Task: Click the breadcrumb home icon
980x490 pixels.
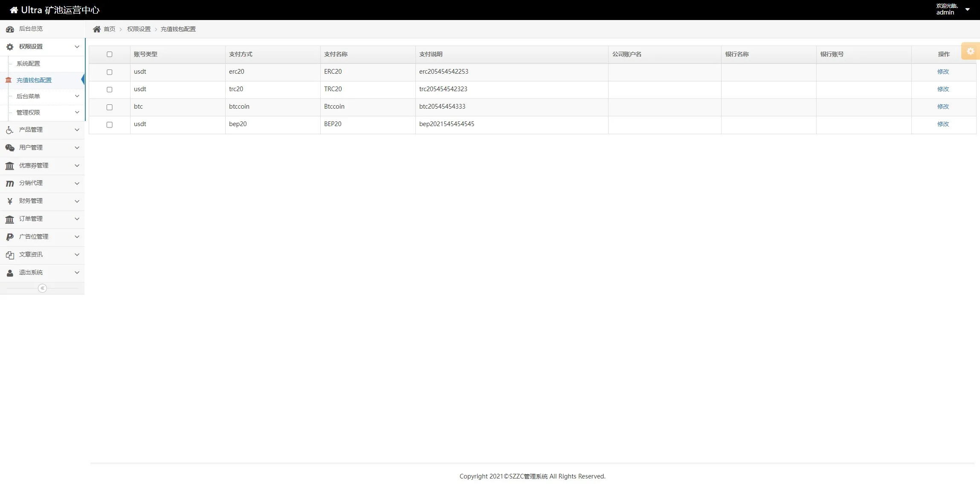Action: pyautogui.click(x=97, y=29)
